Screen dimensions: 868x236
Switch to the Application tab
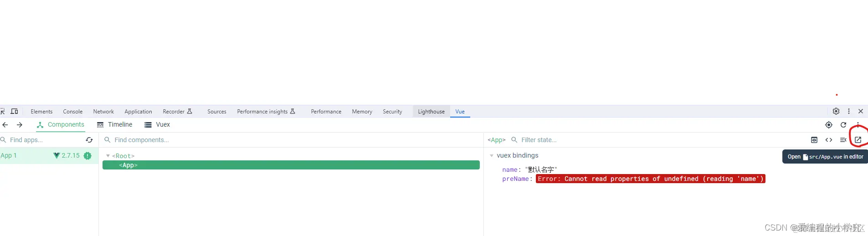pyautogui.click(x=138, y=112)
